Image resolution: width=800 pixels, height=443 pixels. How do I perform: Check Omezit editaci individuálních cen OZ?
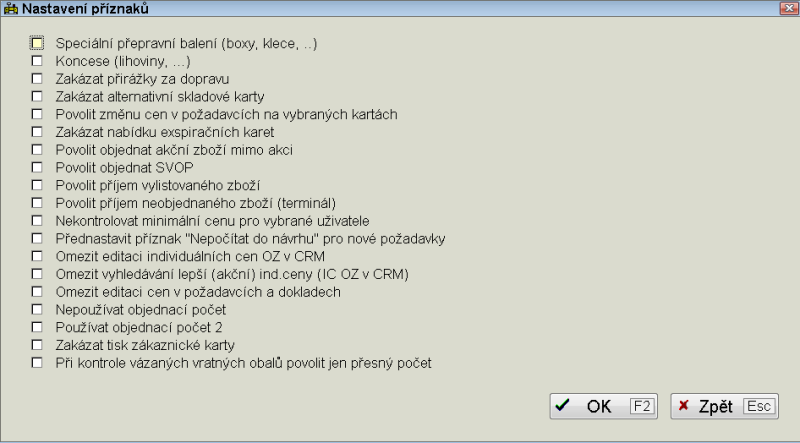point(37,257)
